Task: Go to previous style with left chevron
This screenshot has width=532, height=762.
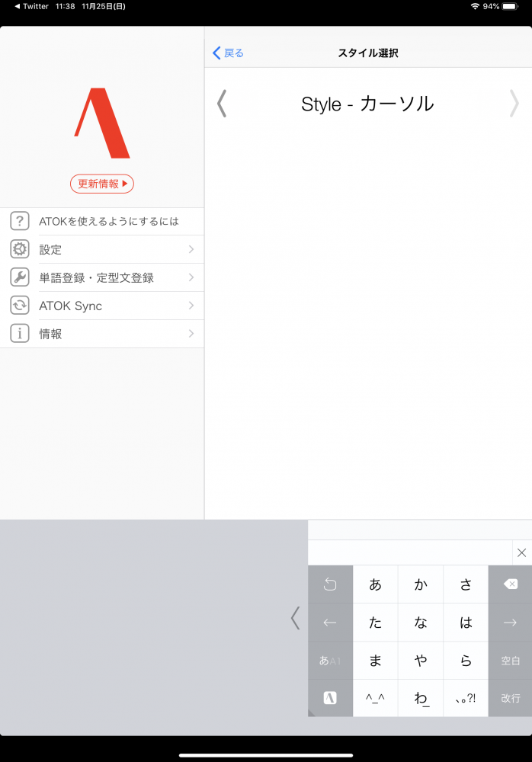Action: pos(222,104)
